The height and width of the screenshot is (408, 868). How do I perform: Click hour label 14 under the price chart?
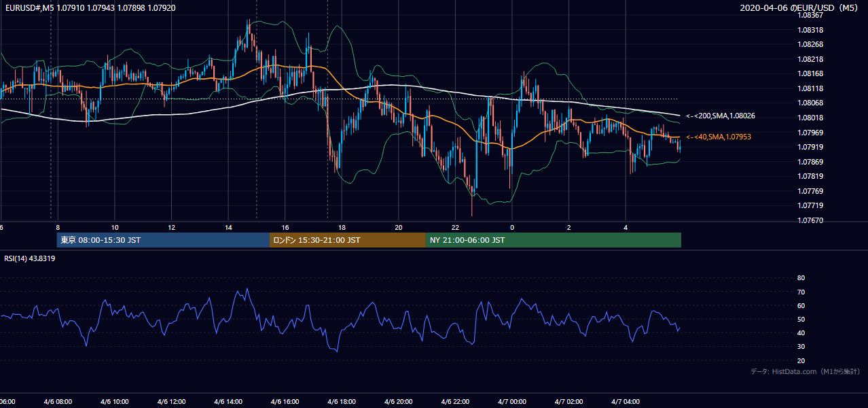228,227
